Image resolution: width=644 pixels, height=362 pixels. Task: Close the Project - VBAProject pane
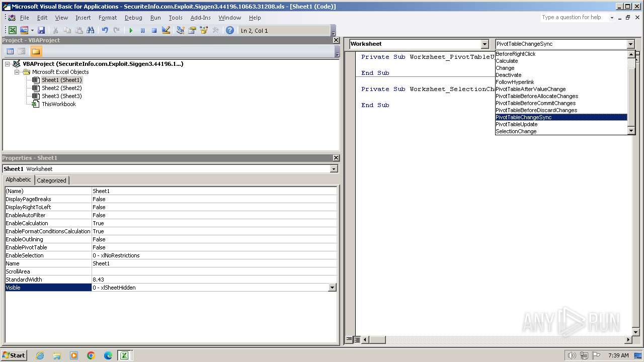(336, 40)
